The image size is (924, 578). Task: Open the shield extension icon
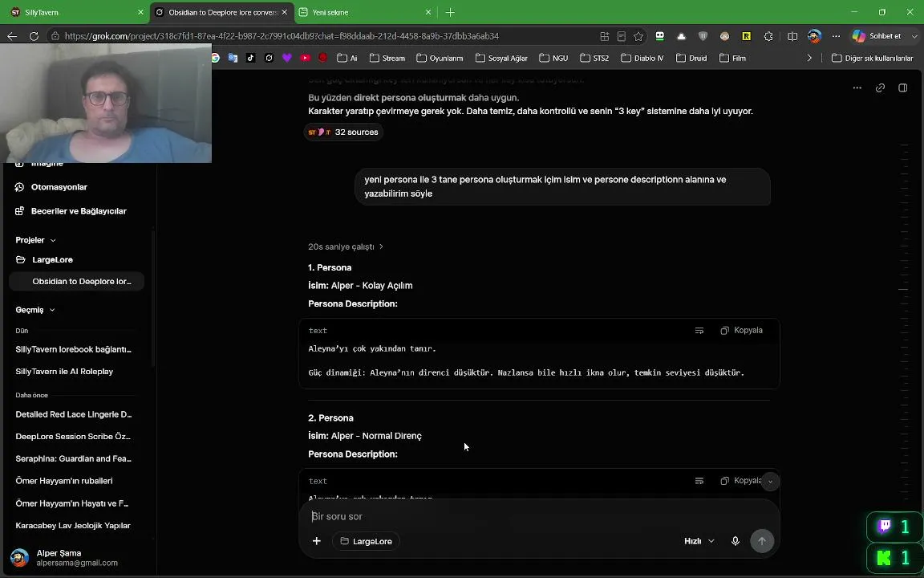coord(703,36)
